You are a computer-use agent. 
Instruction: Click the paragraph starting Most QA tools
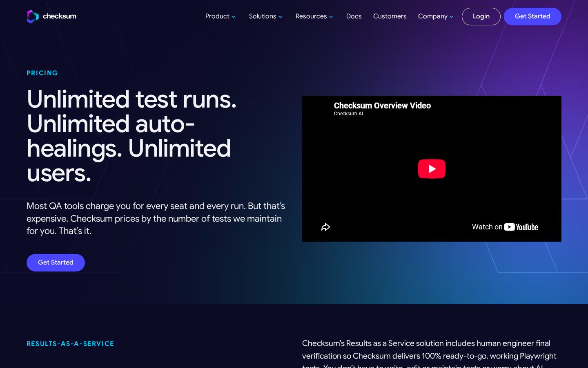(156, 218)
